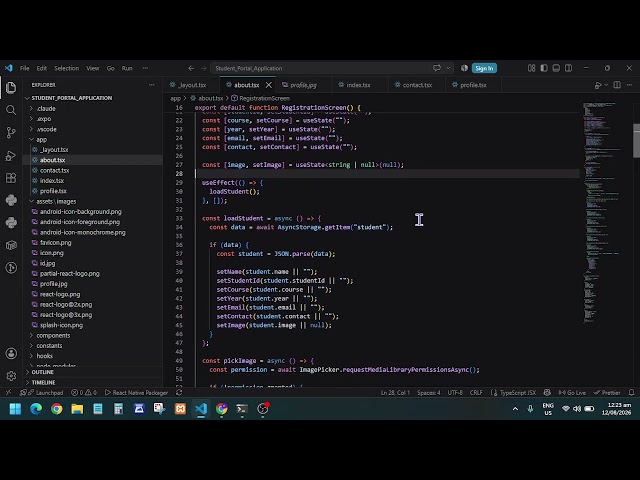Click the VS Code icon in the taskbar

click(x=201, y=409)
